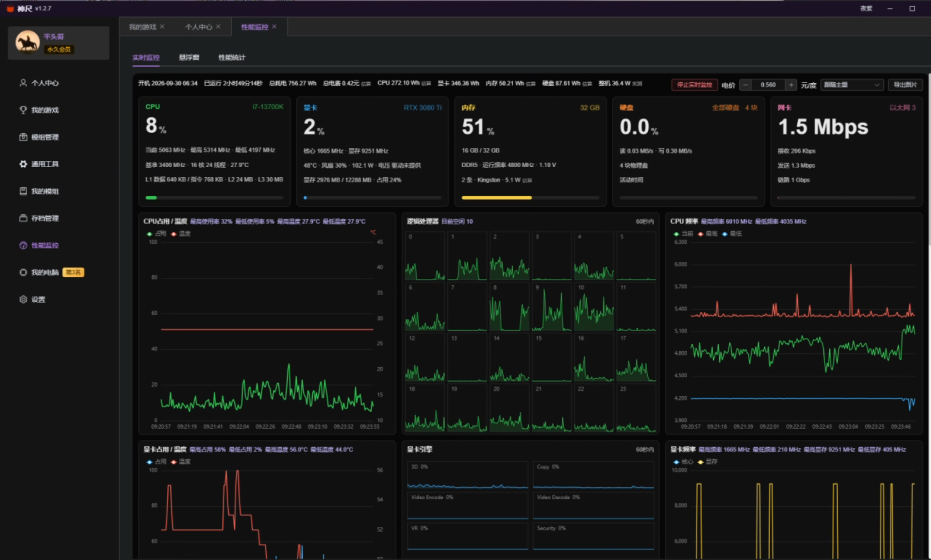The width and height of the screenshot is (931, 560).
Task: Open 我的模组 in the sidebar
Action: [39, 191]
